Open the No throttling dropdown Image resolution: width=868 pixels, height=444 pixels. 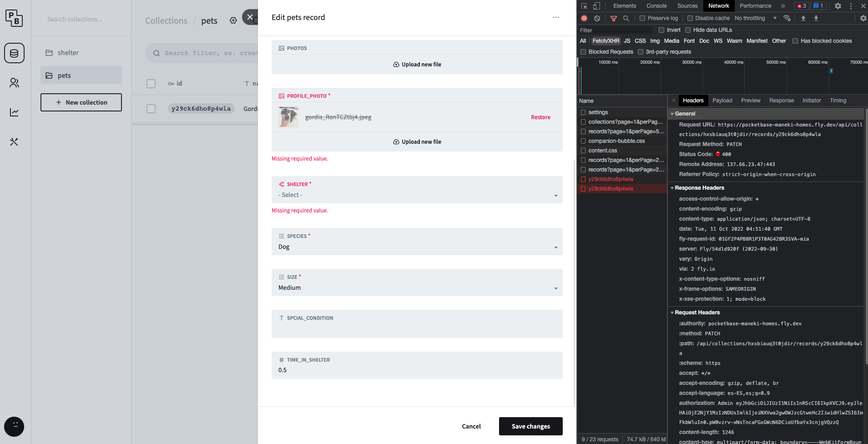coord(756,18)
